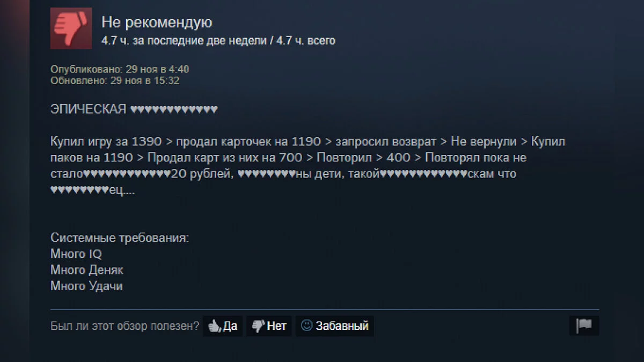Click the smiley icon beside Забавный
644x362 pixels.
pyautogui.click(x=307, y=326)
